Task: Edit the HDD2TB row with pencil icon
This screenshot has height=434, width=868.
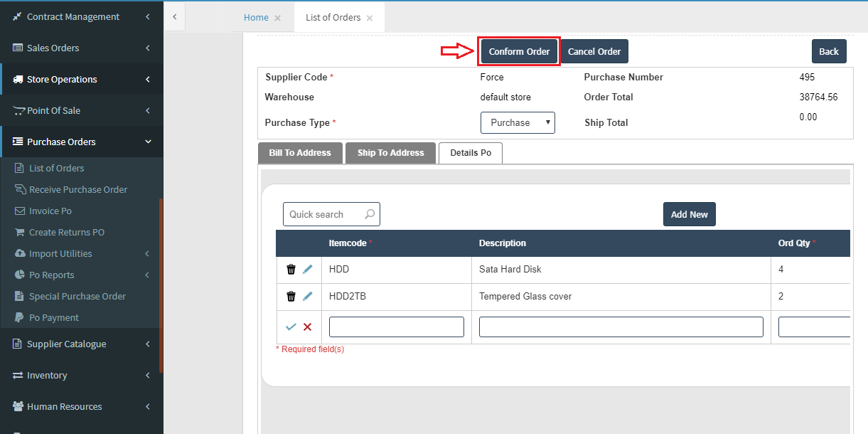Action: point(308,297)
